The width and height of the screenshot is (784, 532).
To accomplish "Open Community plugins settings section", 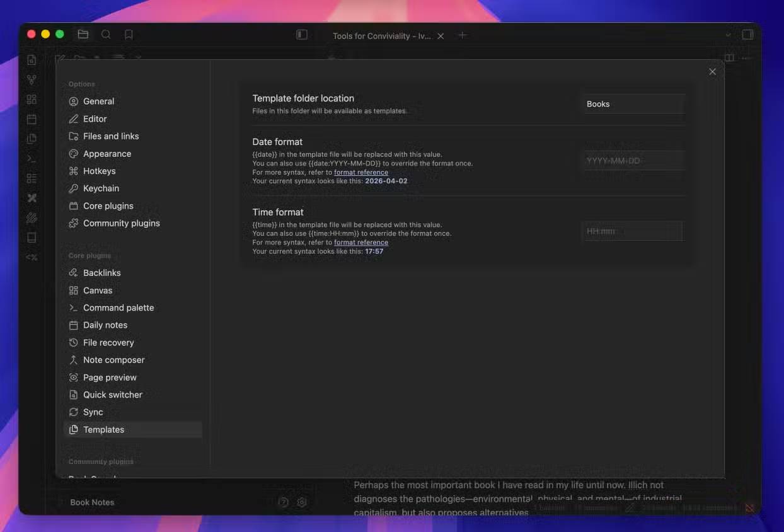I will 133,223.
